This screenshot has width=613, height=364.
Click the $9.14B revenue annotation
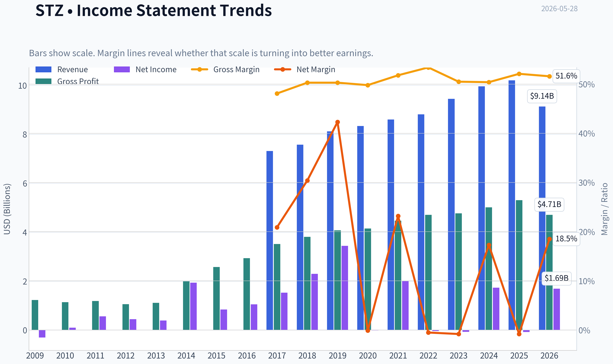click(542, 96)
